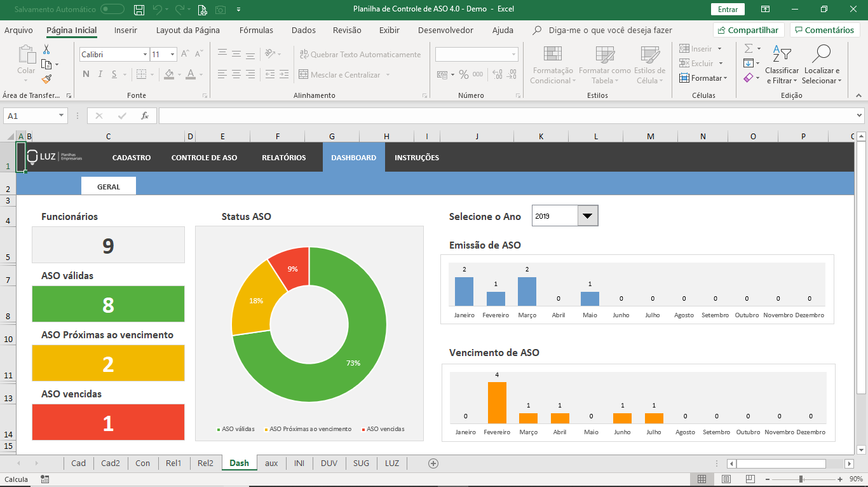
Task: Toggle Salvamento Automático switch
Action: tap(112, 10)
